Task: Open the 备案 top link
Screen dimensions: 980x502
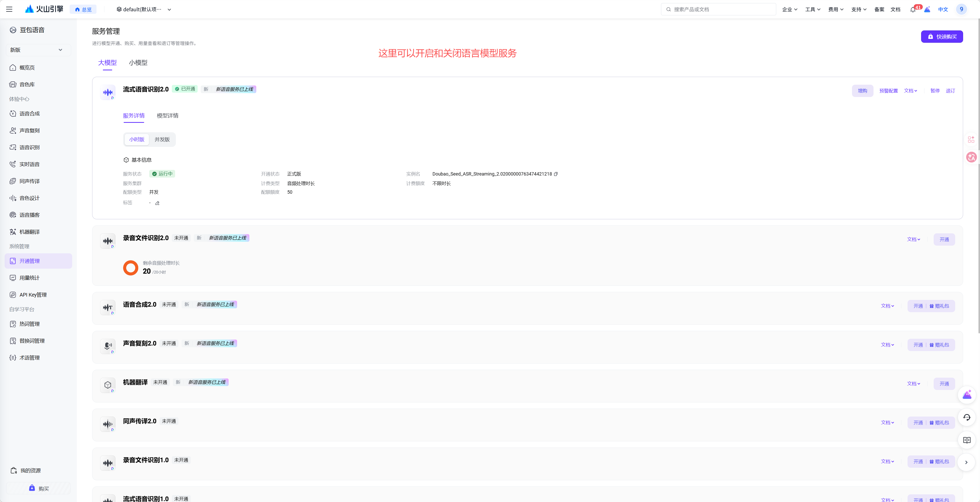Action: click(x=879, y=9)
